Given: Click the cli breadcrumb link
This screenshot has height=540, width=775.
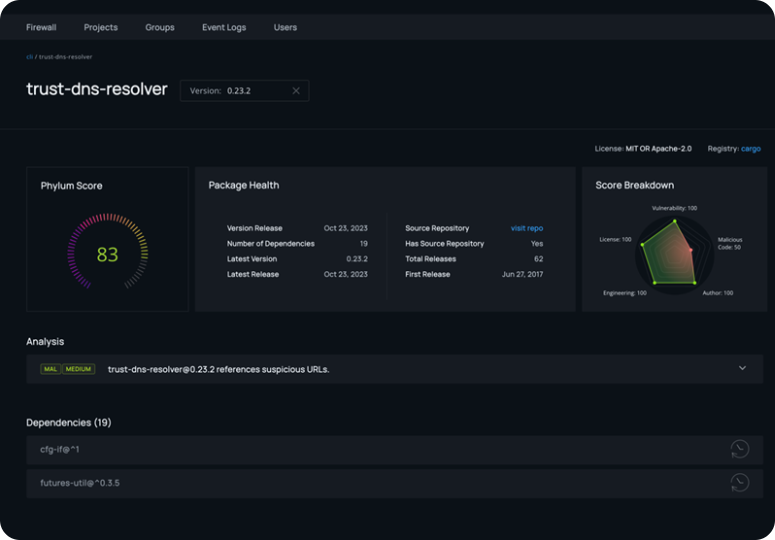Looking at the screenshot, I should tap(29, 57).
